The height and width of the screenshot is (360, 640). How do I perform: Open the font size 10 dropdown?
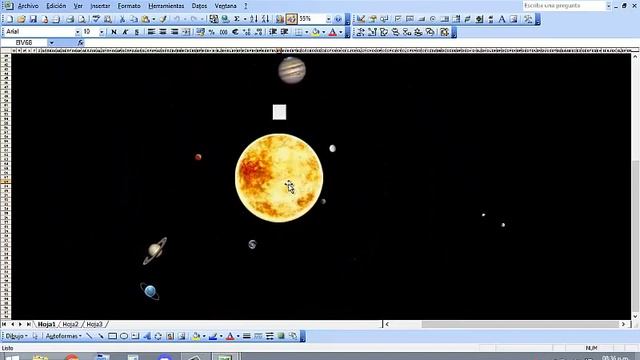pos(101,32)
